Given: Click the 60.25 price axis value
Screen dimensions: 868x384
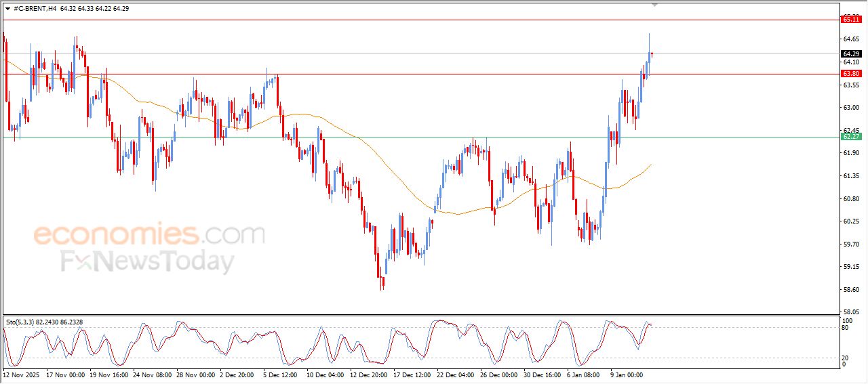Looking at the screenshot, I should pos(851,221).
